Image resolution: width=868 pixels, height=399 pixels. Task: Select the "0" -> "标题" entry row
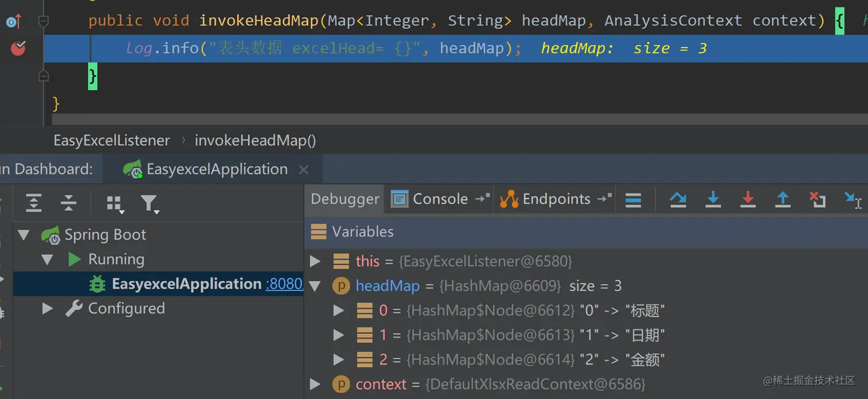pos(586,311)
